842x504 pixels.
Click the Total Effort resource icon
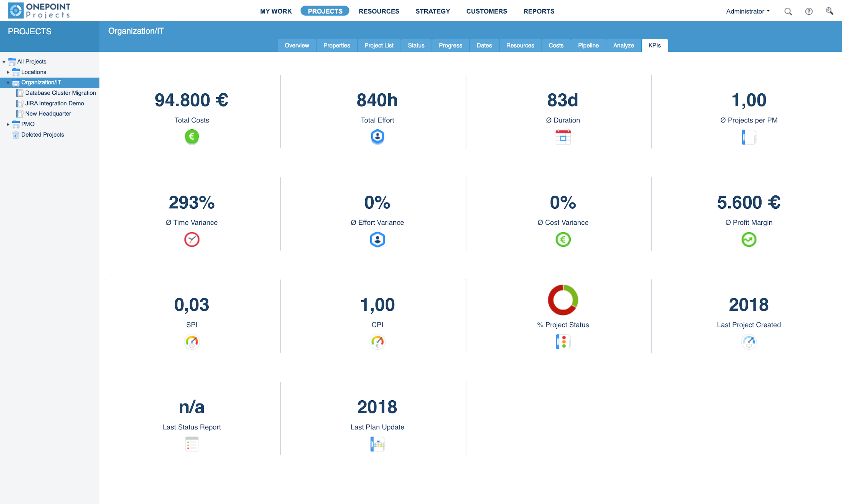(377, 137)
